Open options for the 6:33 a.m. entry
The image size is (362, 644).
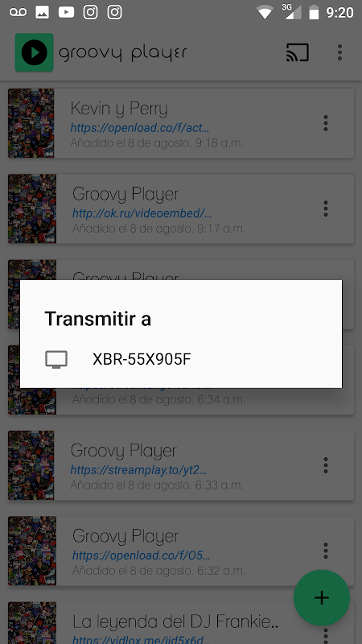click(326, 465)
